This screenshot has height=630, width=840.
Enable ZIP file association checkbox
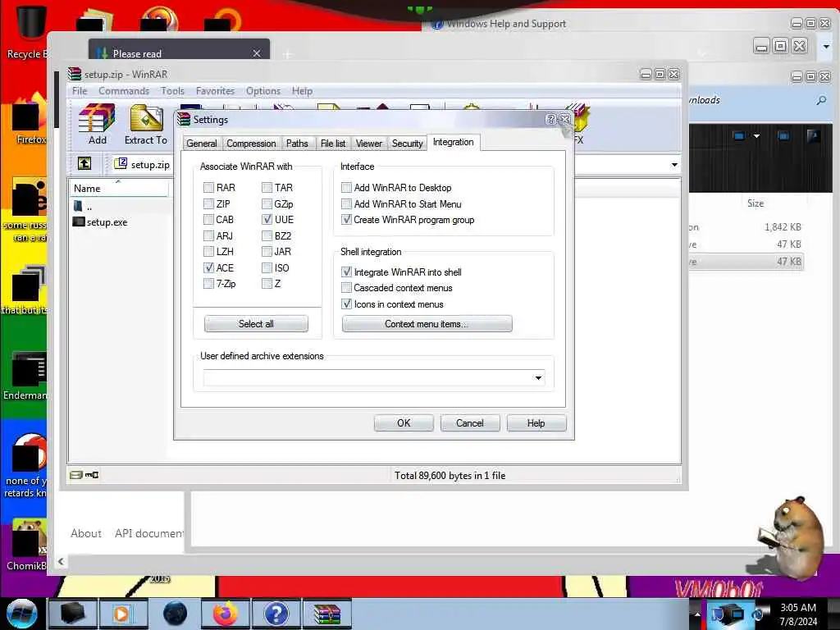point(208,203)
